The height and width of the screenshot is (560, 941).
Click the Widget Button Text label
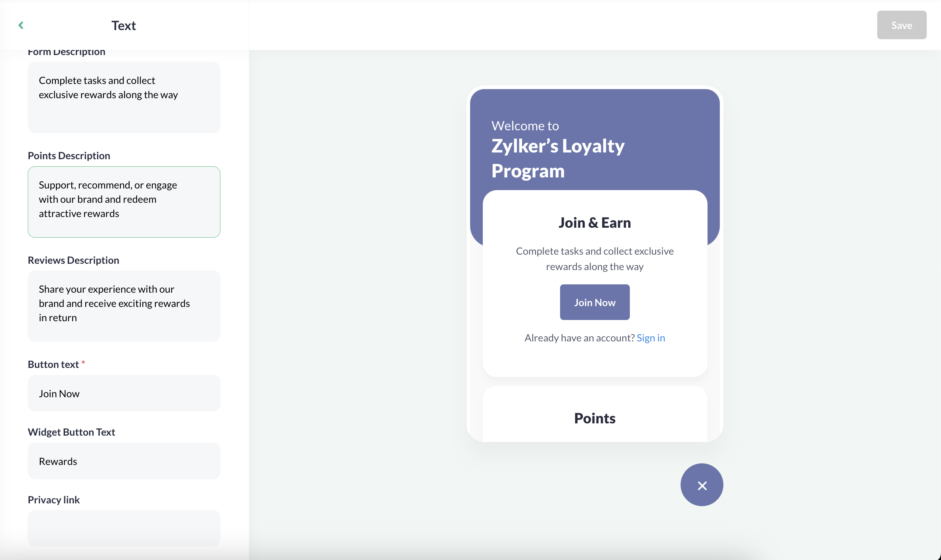71,432
